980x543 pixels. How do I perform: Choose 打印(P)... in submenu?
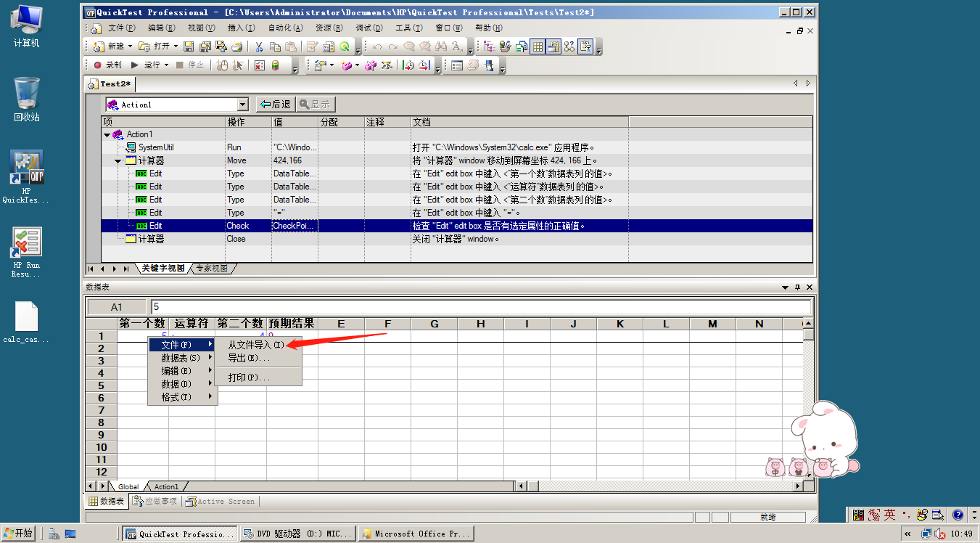coord(258,377)
